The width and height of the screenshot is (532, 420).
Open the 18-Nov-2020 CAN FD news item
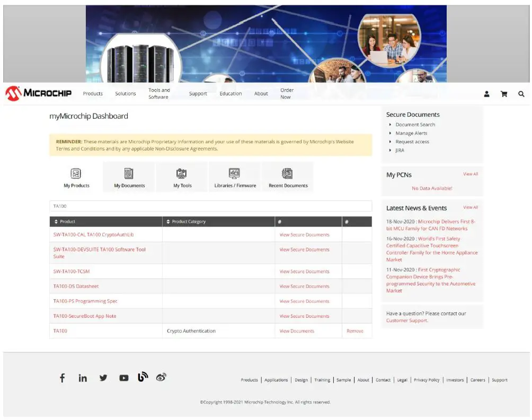[x=431, y=225]
